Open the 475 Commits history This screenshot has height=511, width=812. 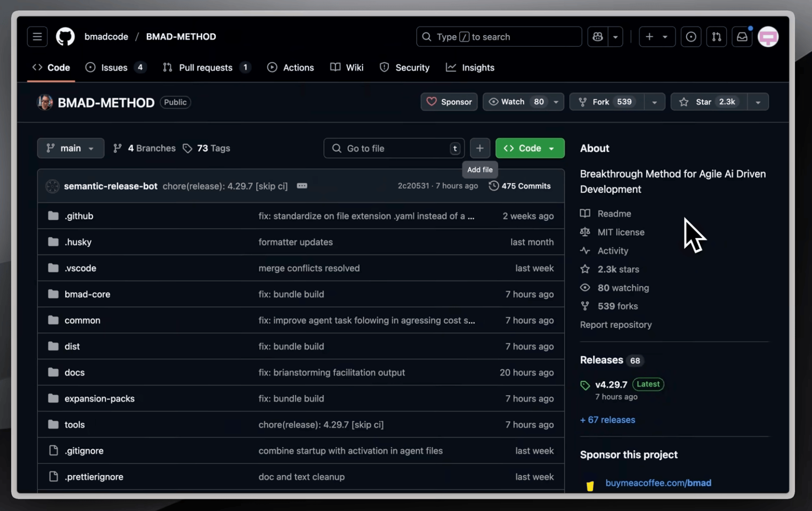[520, 186]
